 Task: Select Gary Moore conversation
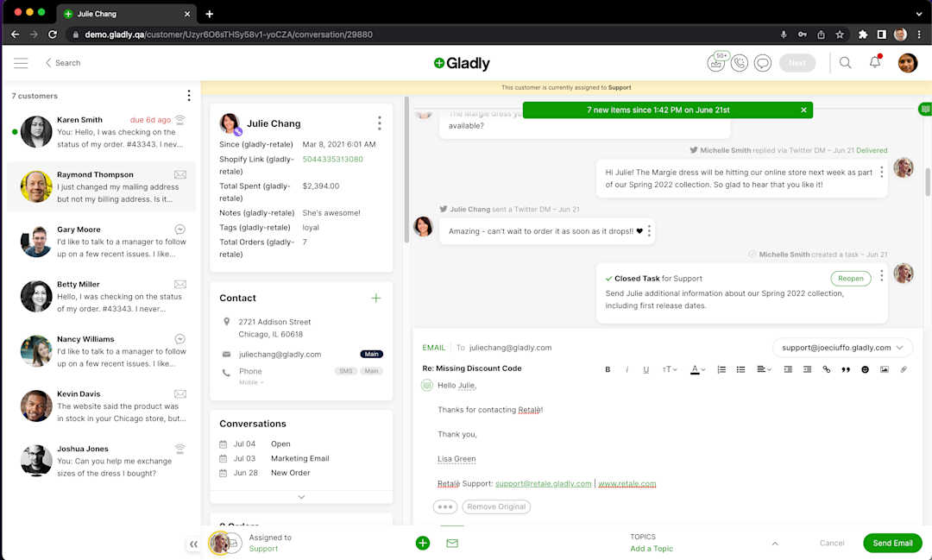pyautogui.click(x=101, y=242)
